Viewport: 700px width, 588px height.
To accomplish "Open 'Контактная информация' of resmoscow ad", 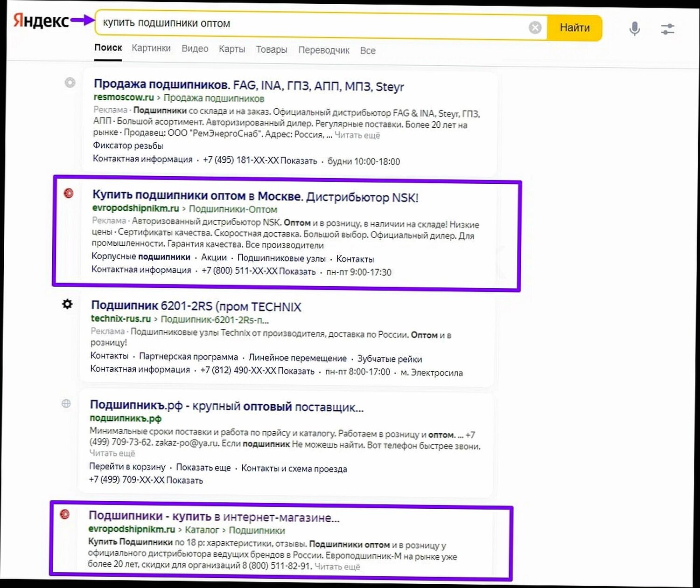I will 142,159.
